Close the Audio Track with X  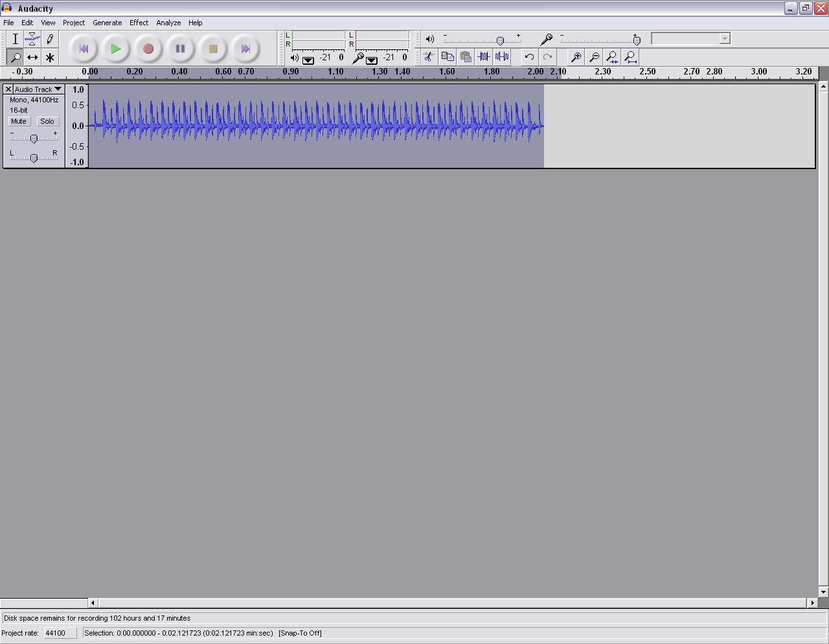(x=8, y=89)
